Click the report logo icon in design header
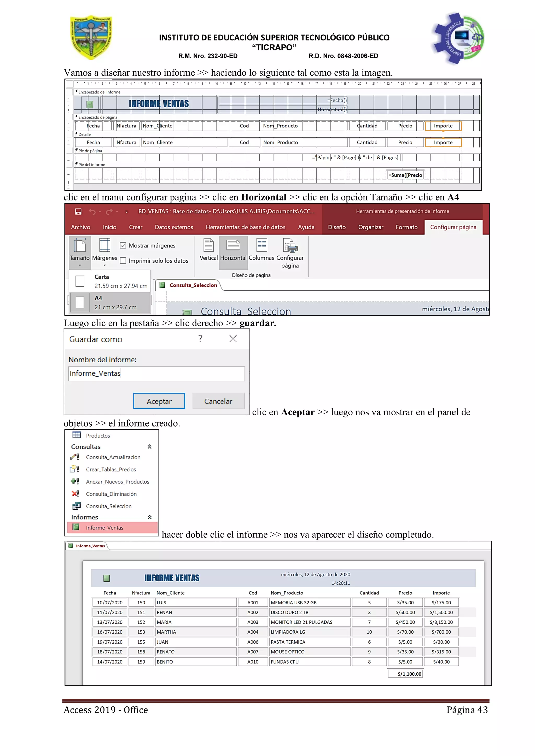This screenshot has width=535, height=756. 90,105
